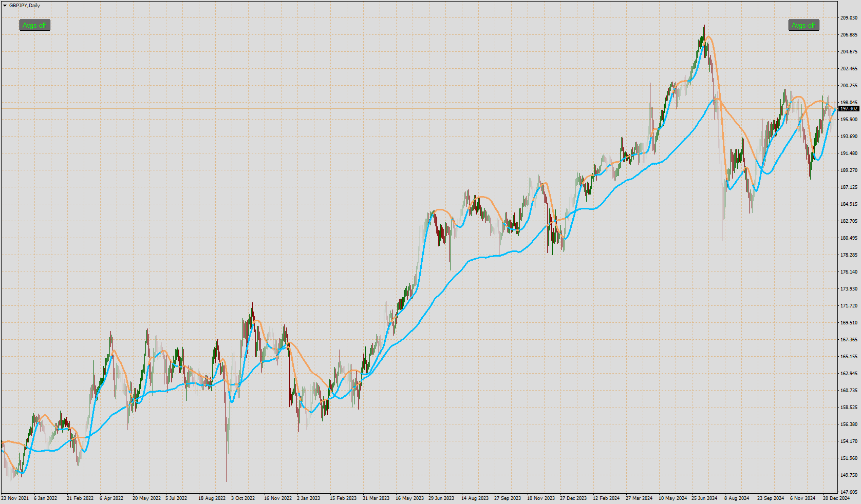
Task: Click the current price label 197.302
Action: point(849,109)
